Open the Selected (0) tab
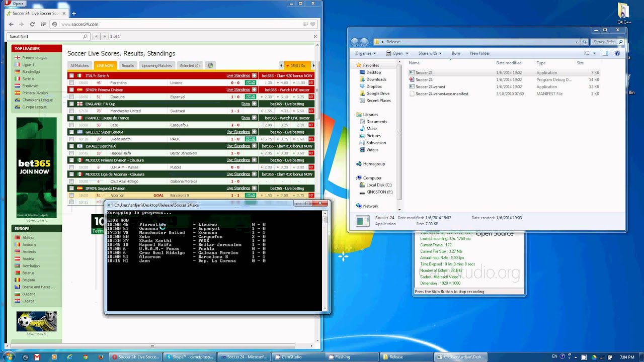 190,65
